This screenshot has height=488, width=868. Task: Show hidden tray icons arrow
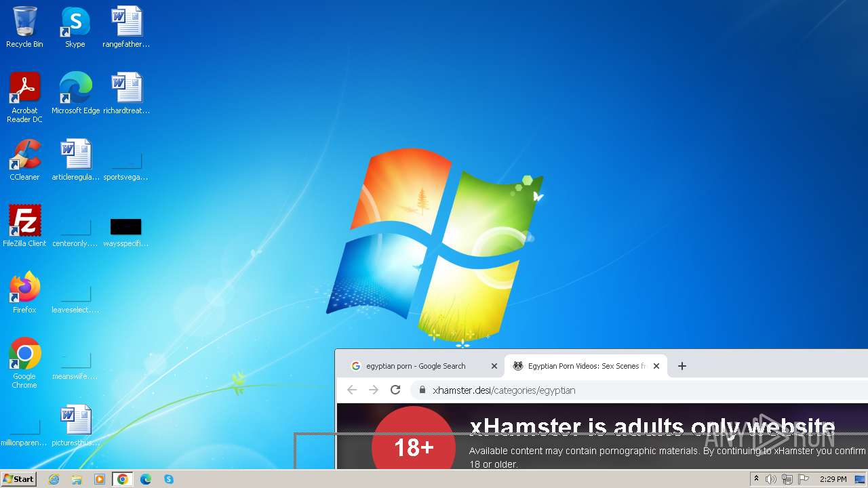click(x=756, y=479)
